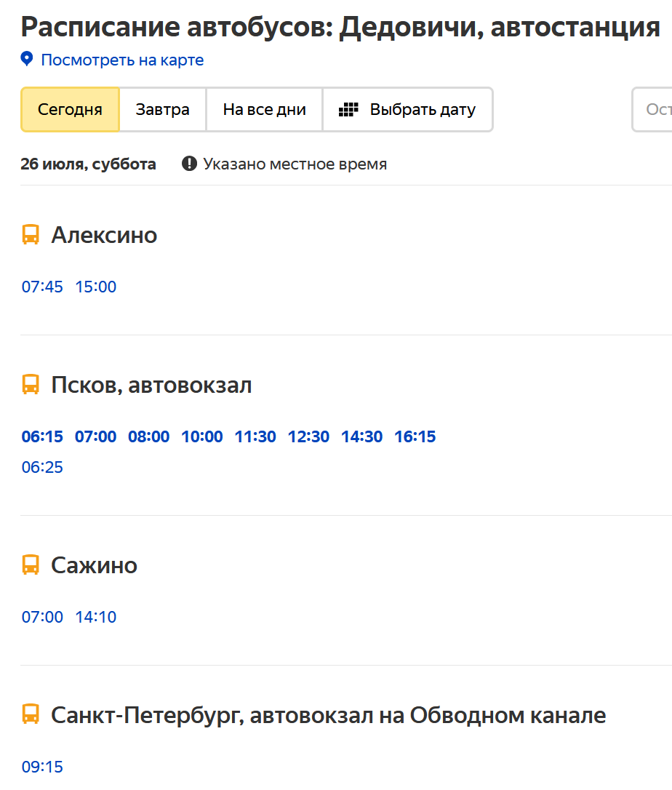This screenshot has height=790, width=672.
Task: Click the bus icon beside Санкт-Петербург
Action: pyautogui.click(x=31, y=715)
